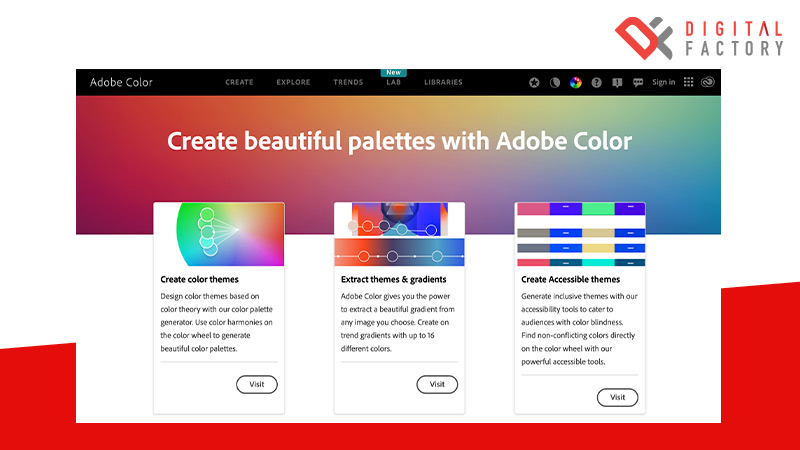This screenshot has width=800, height=450.
Task: Click the Adobe Color home title
Action: click(121, 82)
